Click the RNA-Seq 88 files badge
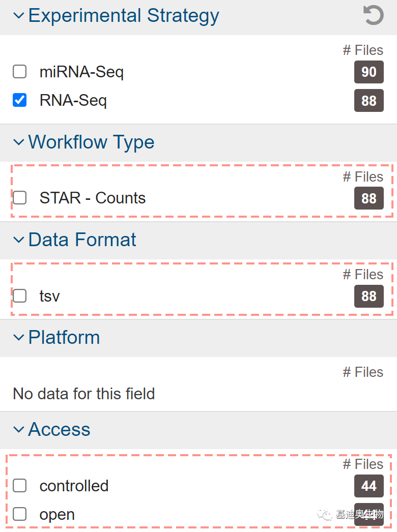Screen dimensions: 397x532 coord(368,100)
